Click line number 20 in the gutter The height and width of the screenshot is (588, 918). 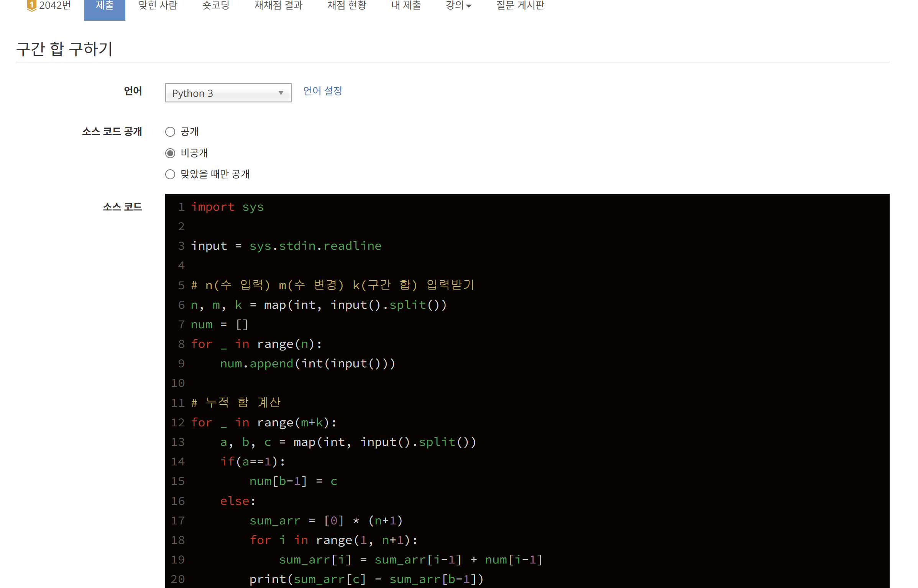177,579
